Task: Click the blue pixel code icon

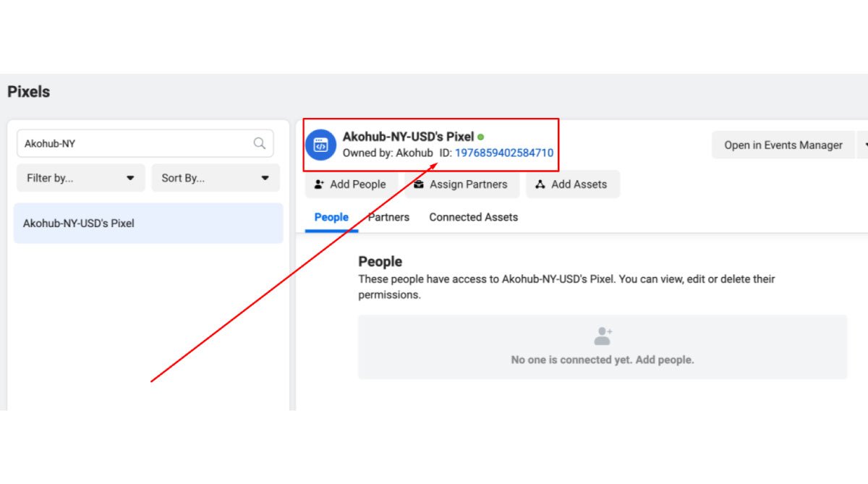Action: click(320, 145)
